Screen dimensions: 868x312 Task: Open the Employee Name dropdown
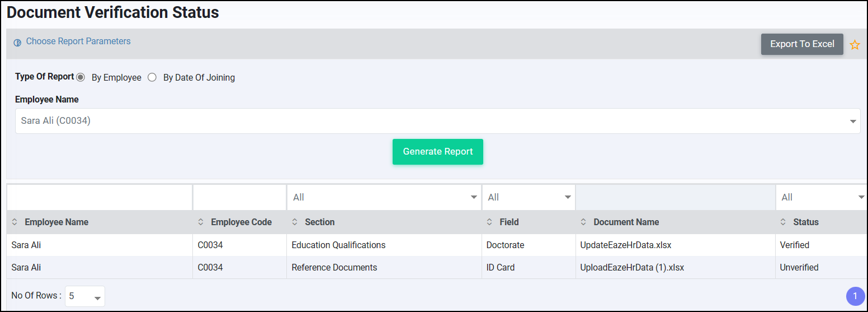tap(437, 121)
